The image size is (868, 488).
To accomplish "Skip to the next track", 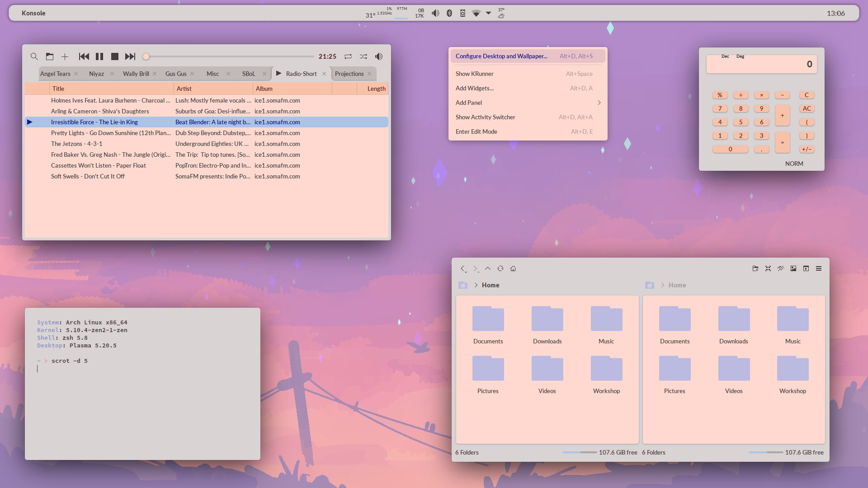I will [130, 56].
